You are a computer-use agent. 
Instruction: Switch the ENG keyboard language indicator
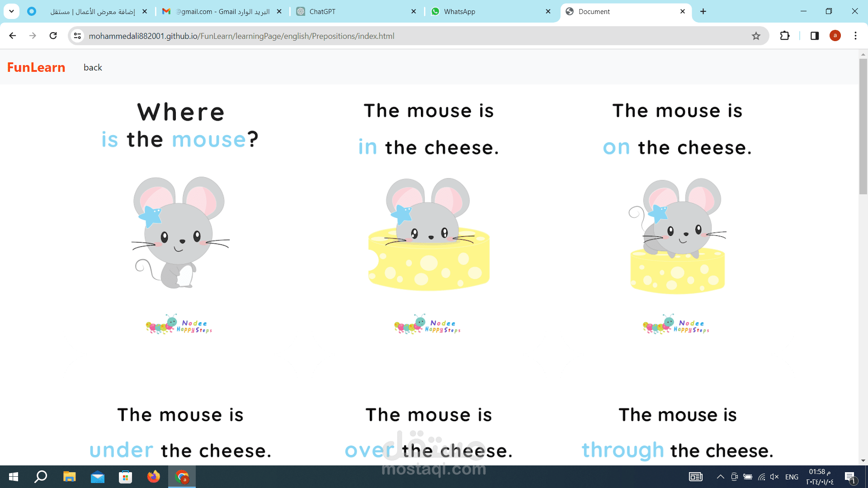pos(792,477)
